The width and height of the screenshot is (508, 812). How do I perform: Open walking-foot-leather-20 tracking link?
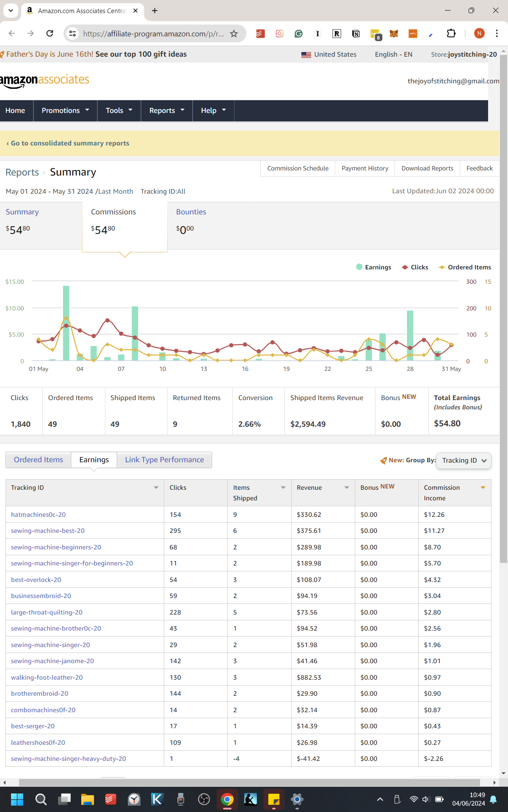(47, 678)
